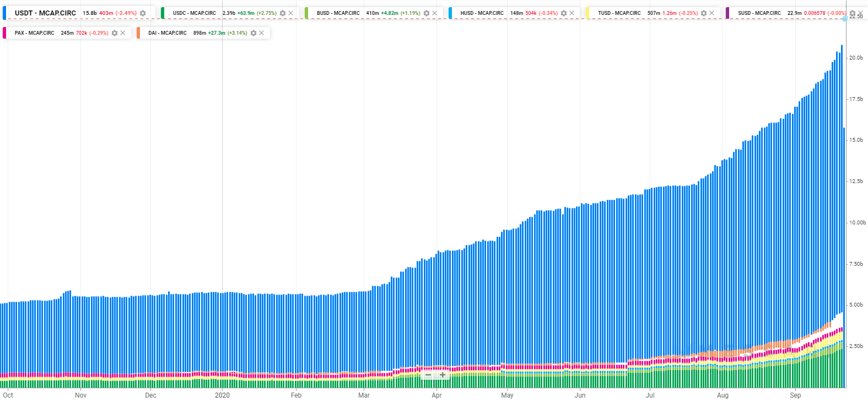Click the light blue price marker dot

point(845,19)
